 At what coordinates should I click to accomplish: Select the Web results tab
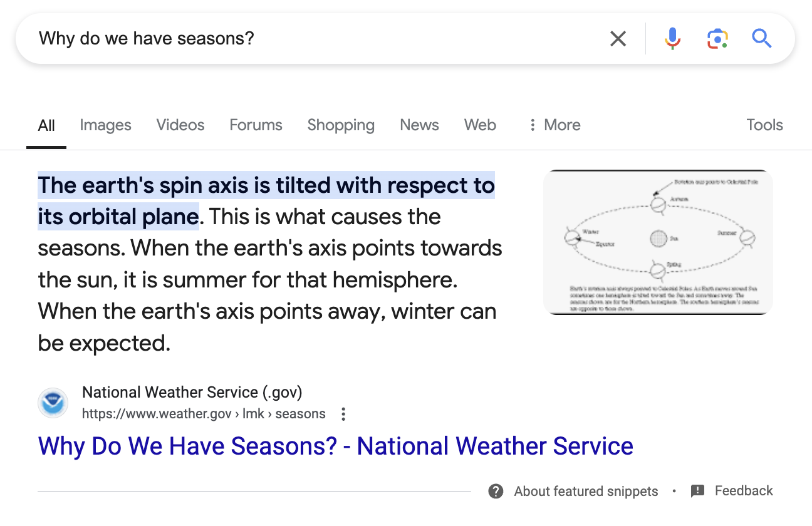[x=480, y=125]
